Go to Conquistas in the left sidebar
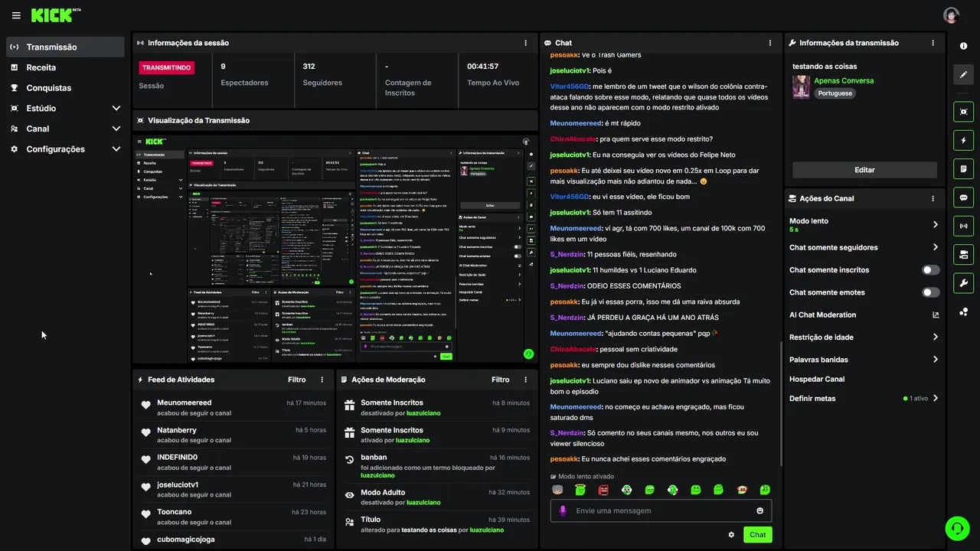980x551 pixels. [x=64, y=88]
